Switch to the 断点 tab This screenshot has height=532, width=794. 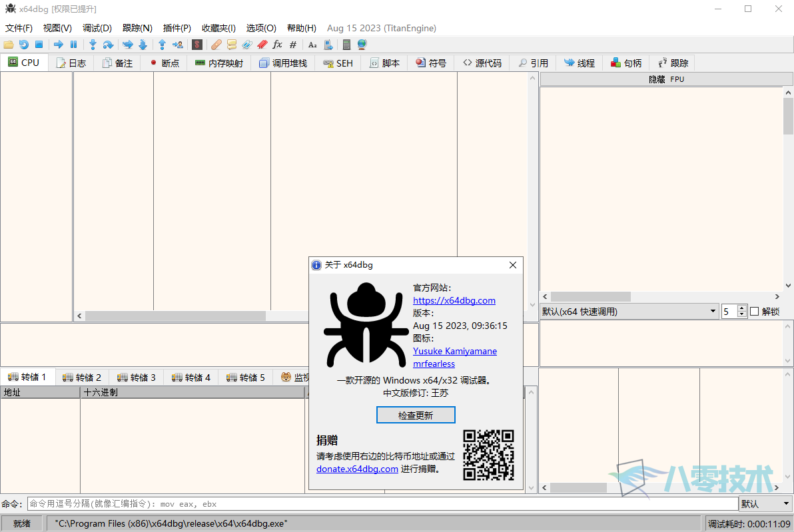click(165, 63)
